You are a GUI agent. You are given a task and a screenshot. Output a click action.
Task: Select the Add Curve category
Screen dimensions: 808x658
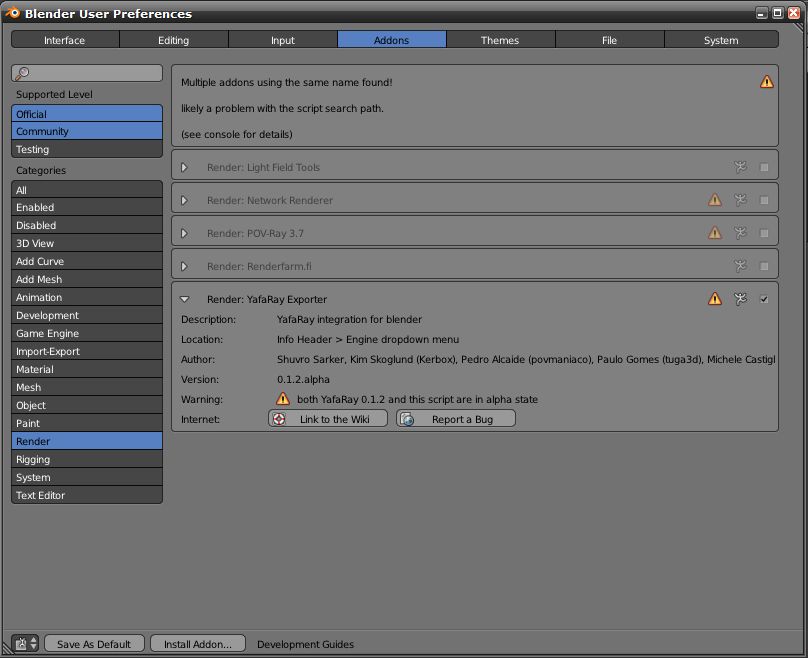click(x=87, y=261)
